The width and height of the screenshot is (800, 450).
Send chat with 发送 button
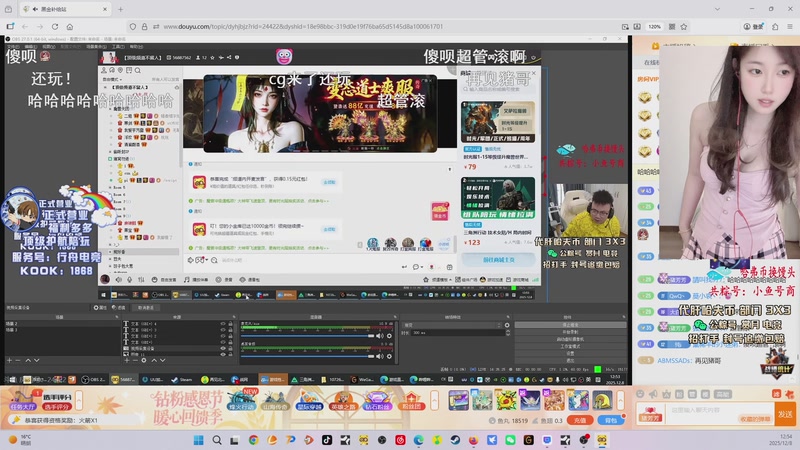[785, 414]
